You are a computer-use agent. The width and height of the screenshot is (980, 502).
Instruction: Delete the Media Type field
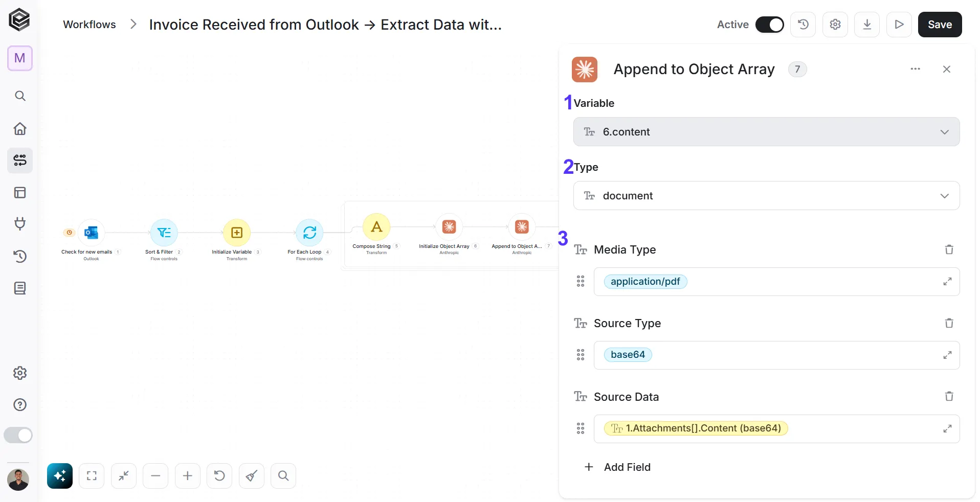[x=949, y=249]
